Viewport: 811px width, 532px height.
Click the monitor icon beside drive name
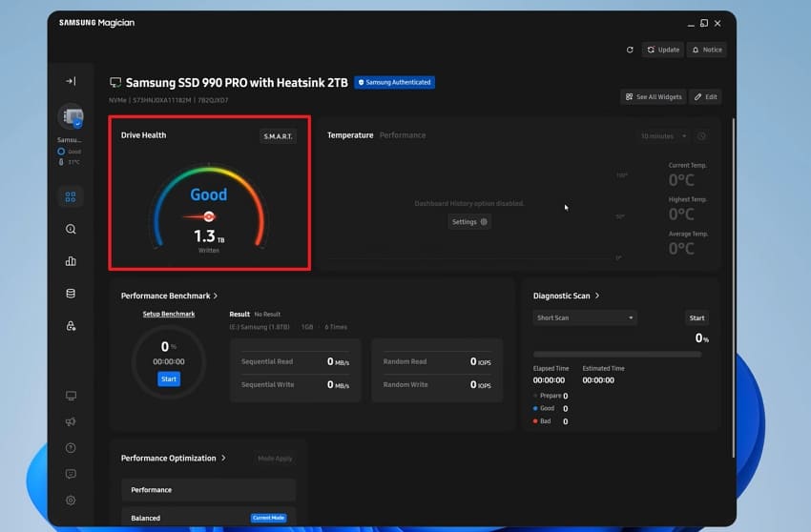[115, 83]
